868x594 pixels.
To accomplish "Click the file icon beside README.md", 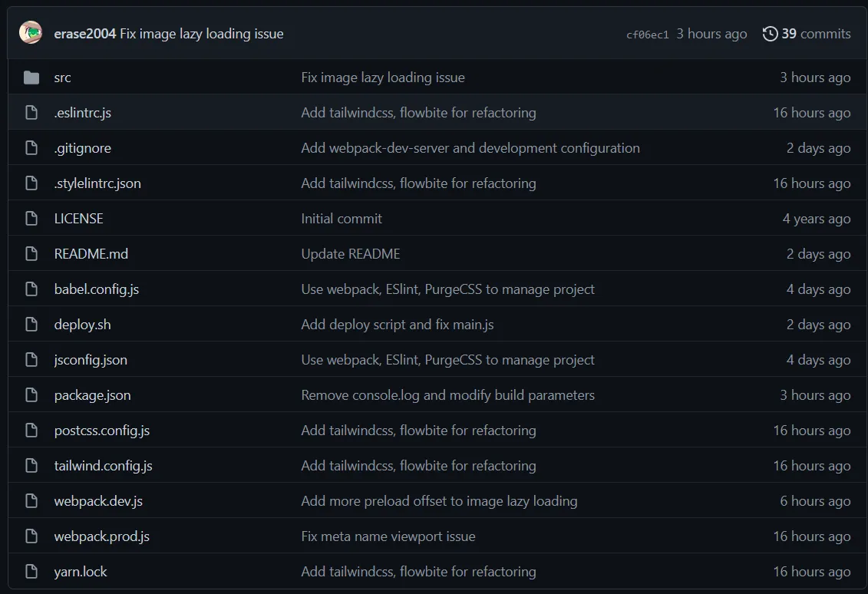I will point(31,254).
